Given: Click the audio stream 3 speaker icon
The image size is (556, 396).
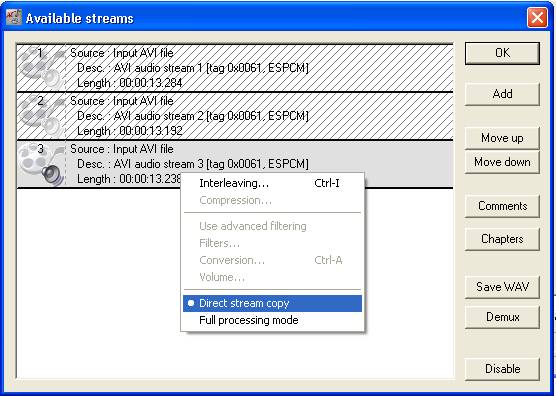Looking at the screenshot, I should [52, 173].
